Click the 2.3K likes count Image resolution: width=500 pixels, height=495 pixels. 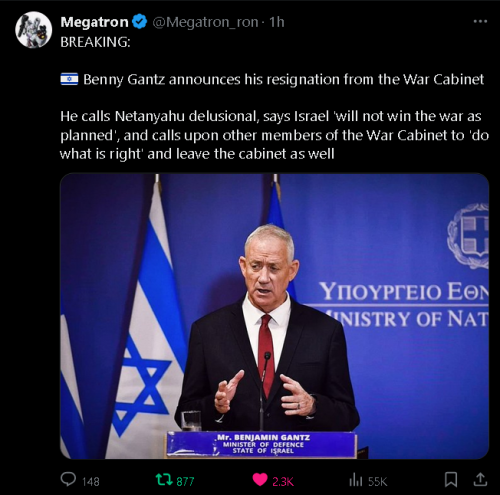click(283, 481)
